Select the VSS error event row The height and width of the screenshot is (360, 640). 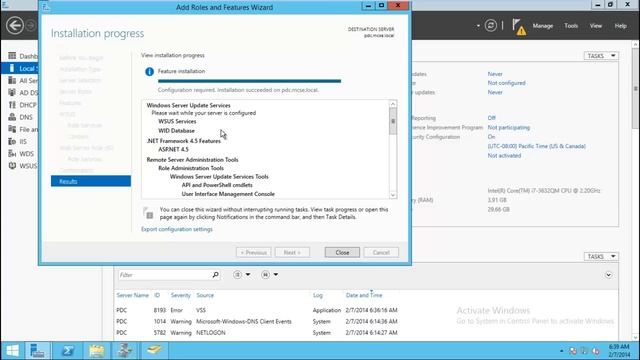tap(366, 310)
